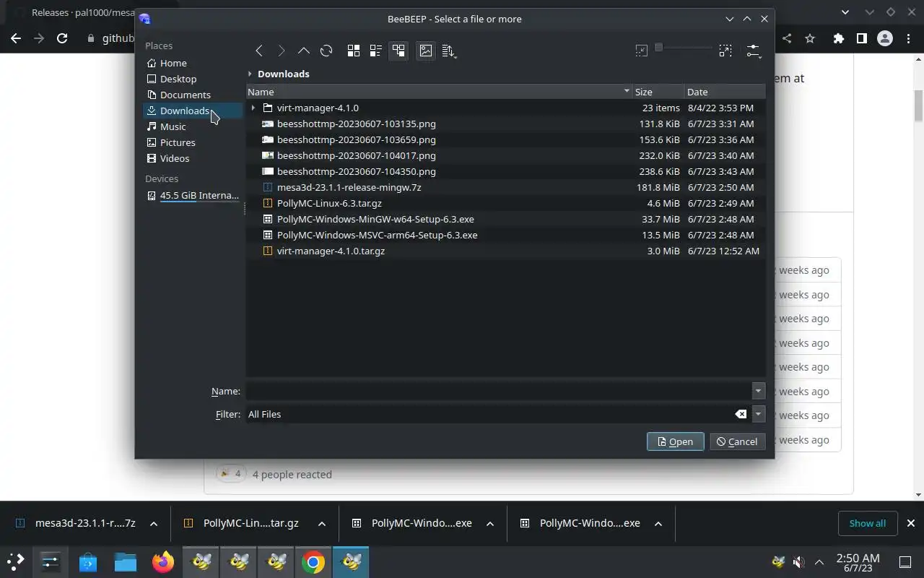Clear the Filter field text

tap(741, 414)
